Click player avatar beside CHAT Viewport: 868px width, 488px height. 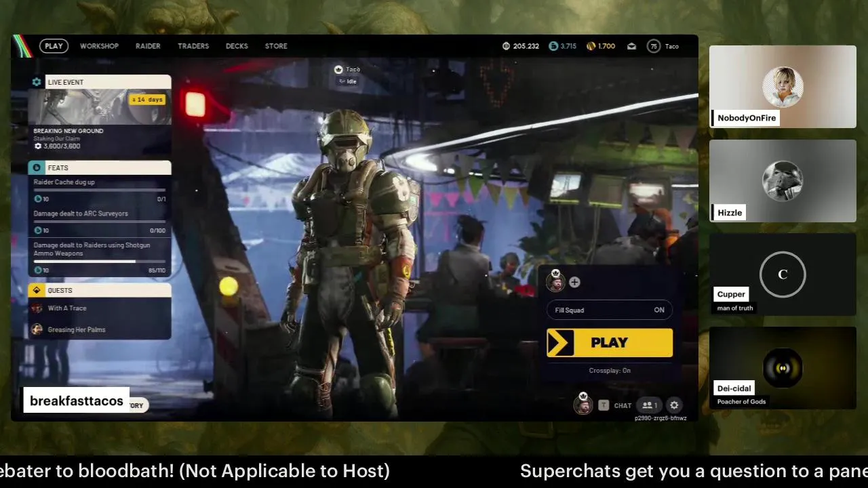click(583, 404)
